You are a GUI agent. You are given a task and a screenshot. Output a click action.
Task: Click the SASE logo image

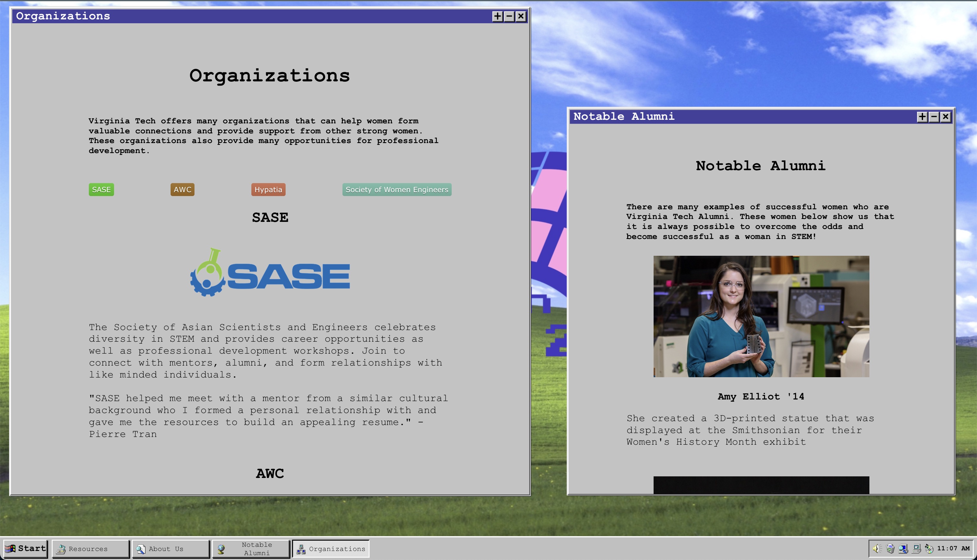pyautogui.click(x=270, y=272)
